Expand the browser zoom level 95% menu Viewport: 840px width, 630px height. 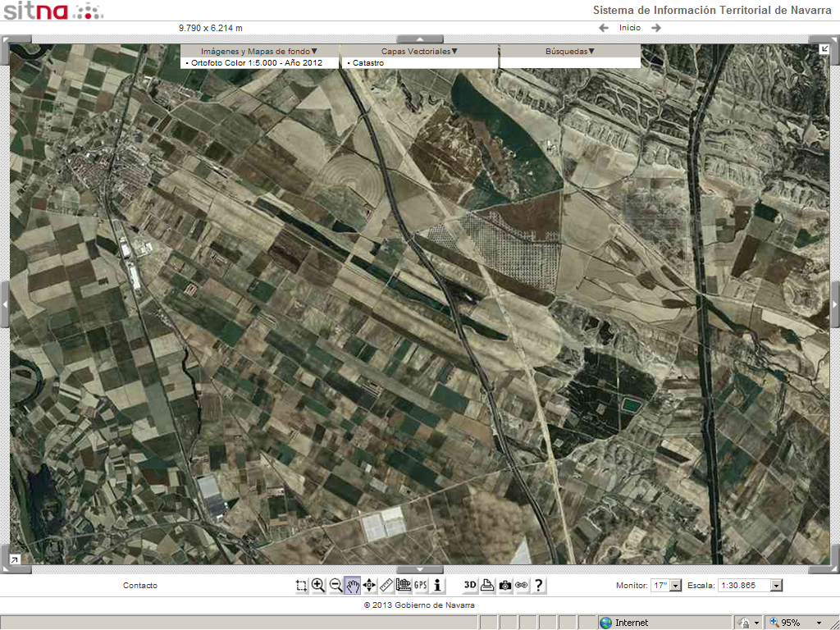click(x=819, y=623)
